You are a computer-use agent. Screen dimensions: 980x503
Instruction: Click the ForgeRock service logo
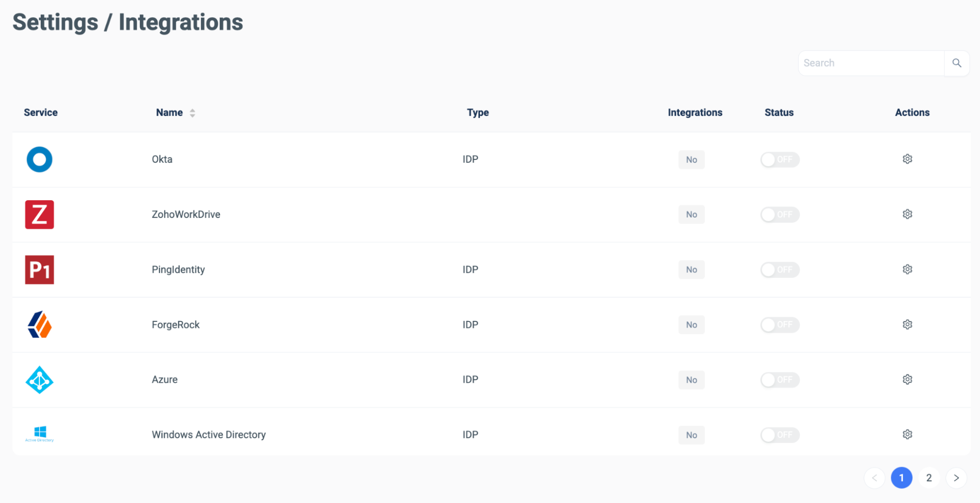(x=39, y=324)
